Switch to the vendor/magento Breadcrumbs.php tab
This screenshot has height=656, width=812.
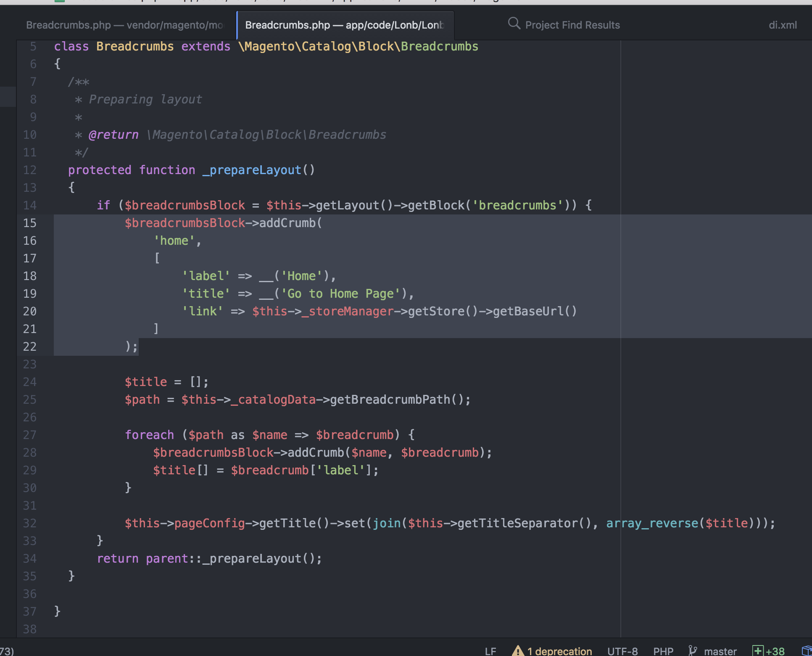pos(125,25)
